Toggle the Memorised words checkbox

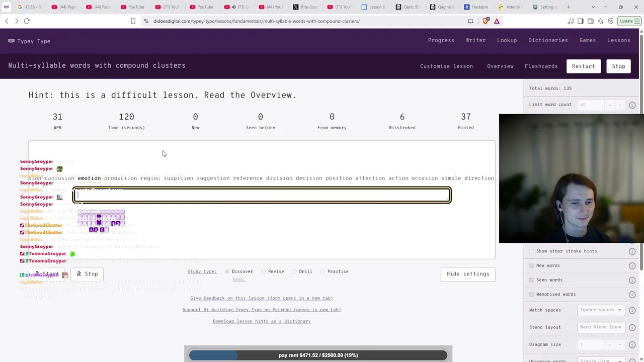[x=532, y=294]
